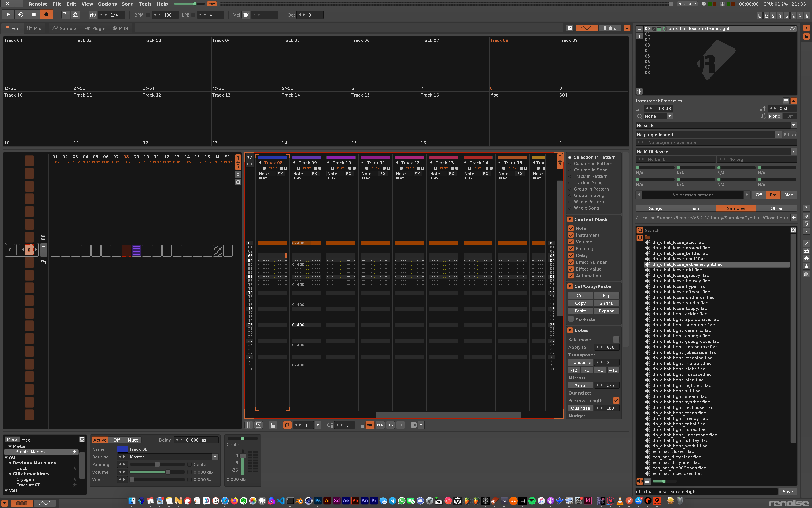Viewport: 812px width, 508px height.
Task: Open the Songs browser tab
Action: pos(655,208)
